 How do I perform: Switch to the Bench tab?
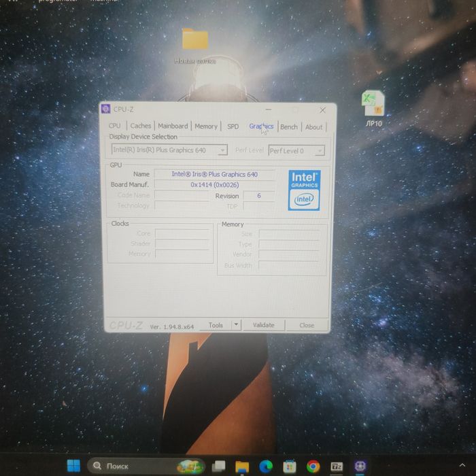click(289, 127)
